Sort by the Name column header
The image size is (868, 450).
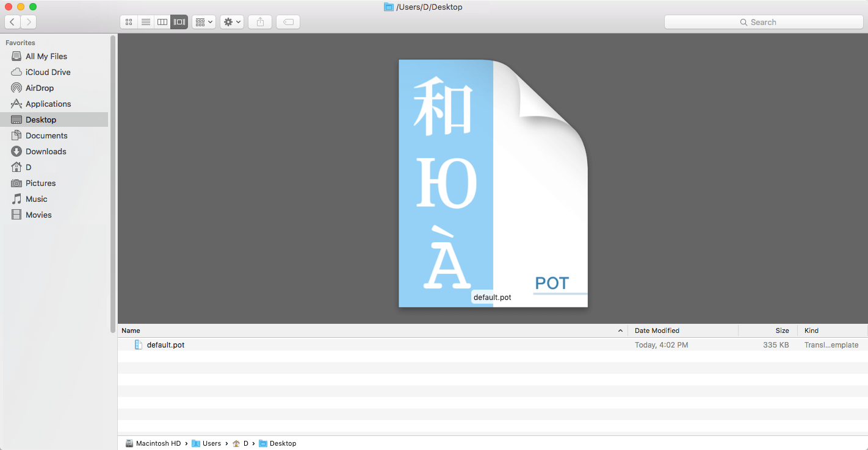pyautogui.click(x=366, y=330)
